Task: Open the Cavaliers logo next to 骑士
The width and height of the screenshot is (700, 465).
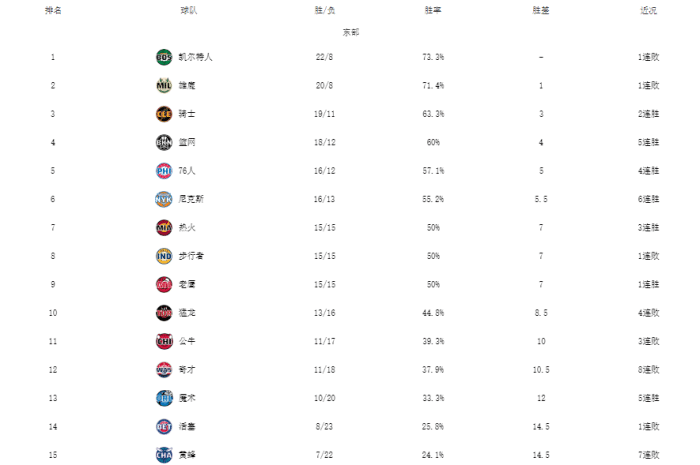Action: [x=164, y=114]
